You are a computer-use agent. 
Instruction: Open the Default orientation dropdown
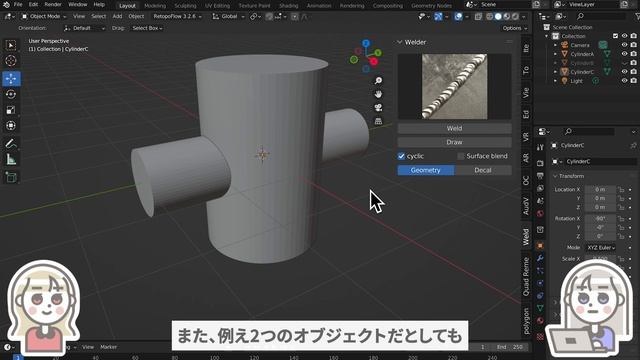coord(84,28)
